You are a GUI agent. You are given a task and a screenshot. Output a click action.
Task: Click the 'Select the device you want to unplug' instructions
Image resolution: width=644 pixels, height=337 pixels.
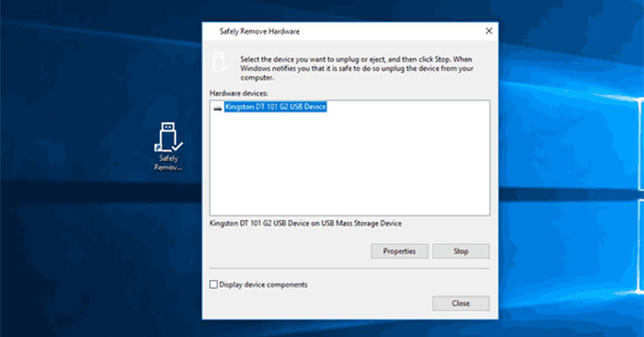(x=357, y=68)
